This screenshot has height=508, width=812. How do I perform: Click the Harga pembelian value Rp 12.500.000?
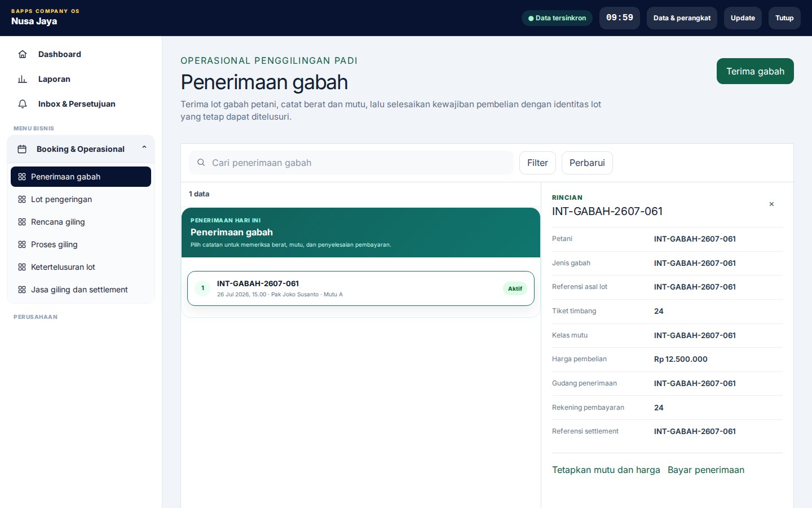tap(681, 359)
